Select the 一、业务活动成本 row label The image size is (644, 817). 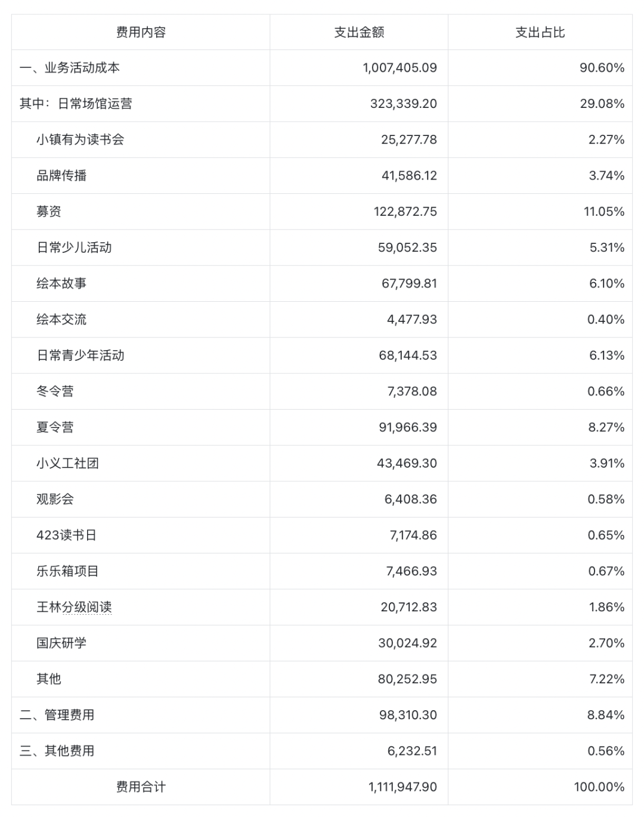pos(70,68)
